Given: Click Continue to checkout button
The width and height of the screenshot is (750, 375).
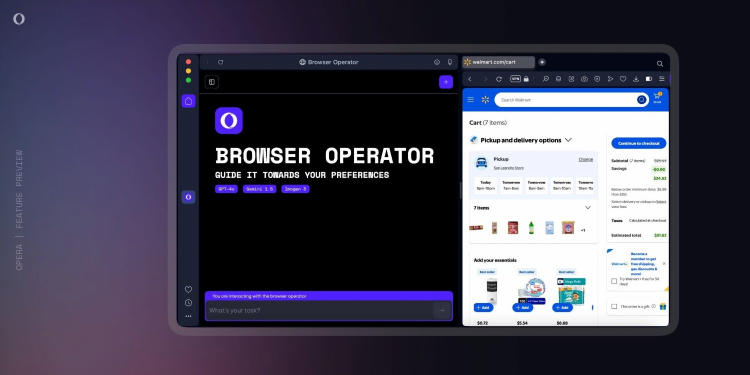Looking at the screenshot, I should pyautogui.click(x=639, y=143).
